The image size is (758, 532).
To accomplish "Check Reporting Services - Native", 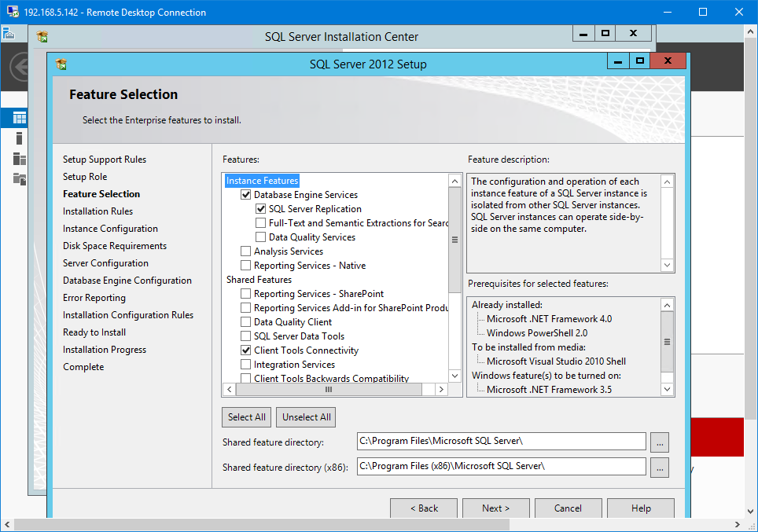I will click(245, 266).
